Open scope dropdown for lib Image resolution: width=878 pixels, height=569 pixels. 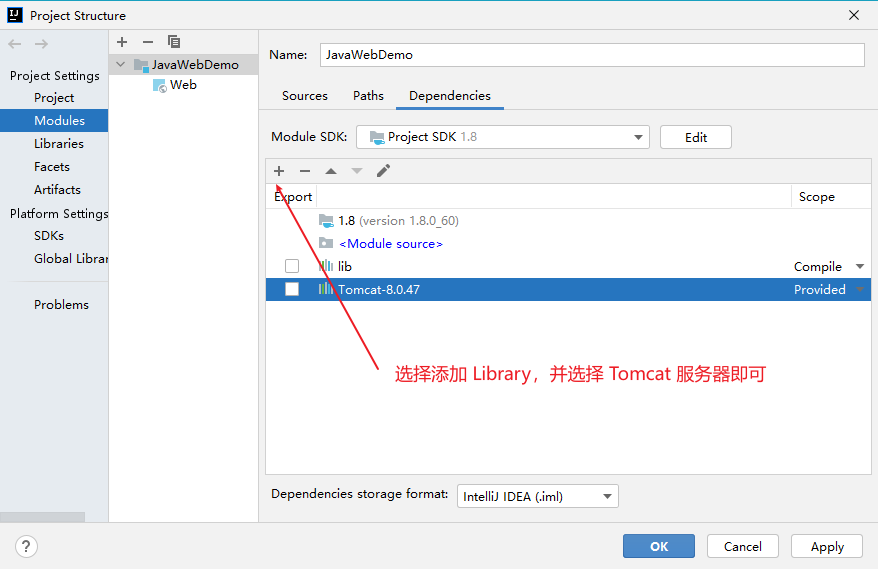coord(860,267)
